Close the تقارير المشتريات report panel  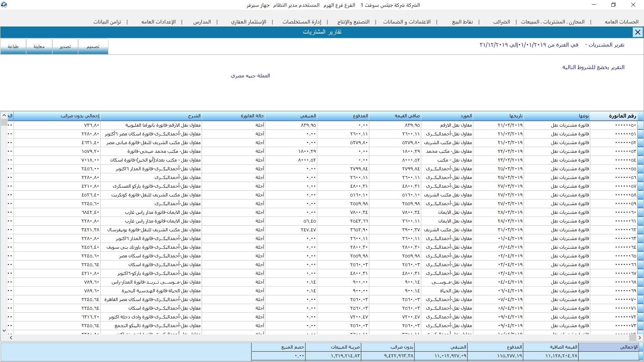click(637, 32)
